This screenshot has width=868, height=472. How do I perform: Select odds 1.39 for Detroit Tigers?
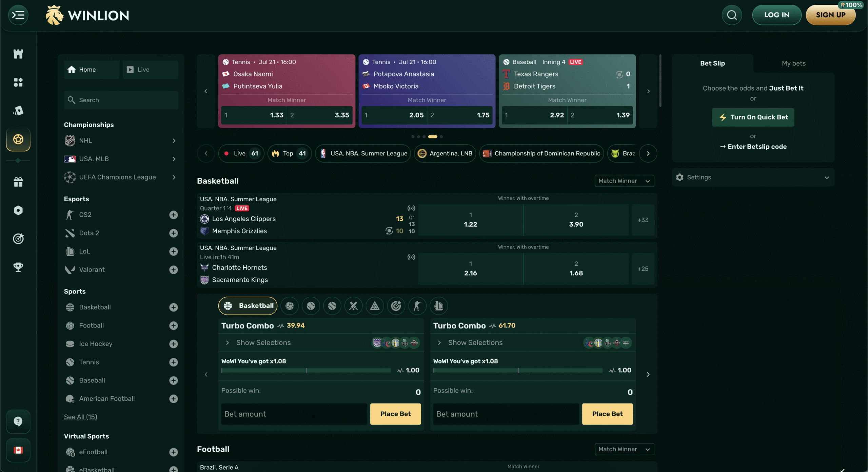pyautogui.click(x=600, y=115)
